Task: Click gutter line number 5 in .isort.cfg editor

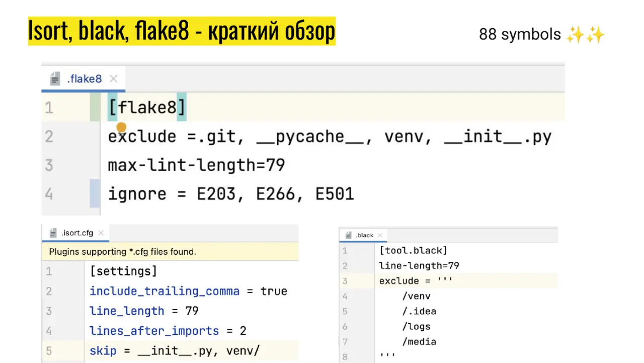Action: click(49, 351)
